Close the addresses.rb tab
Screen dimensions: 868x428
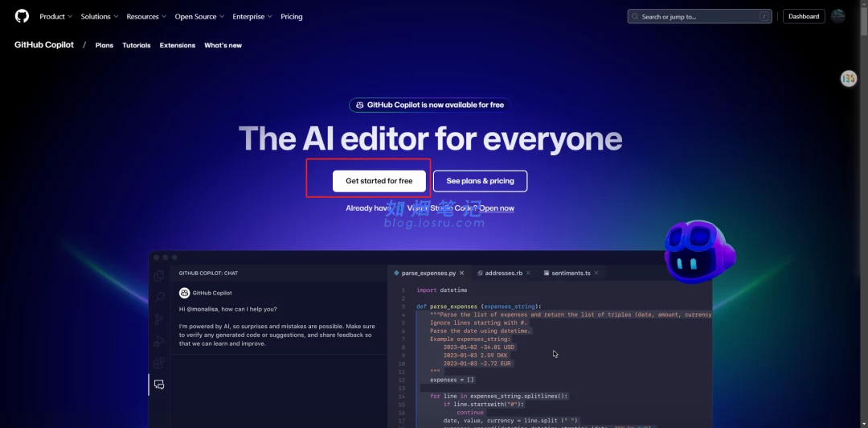(x=528, y=273)
